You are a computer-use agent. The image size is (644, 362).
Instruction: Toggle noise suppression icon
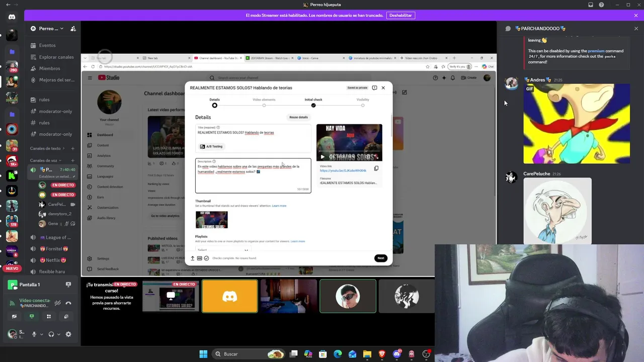tap(58, 303)
